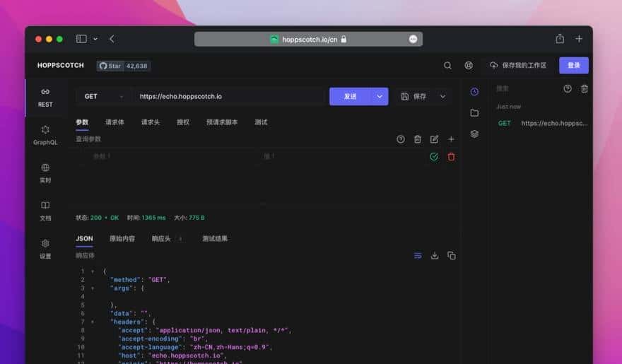Click the login (登录) button

(x=574, y=66)
